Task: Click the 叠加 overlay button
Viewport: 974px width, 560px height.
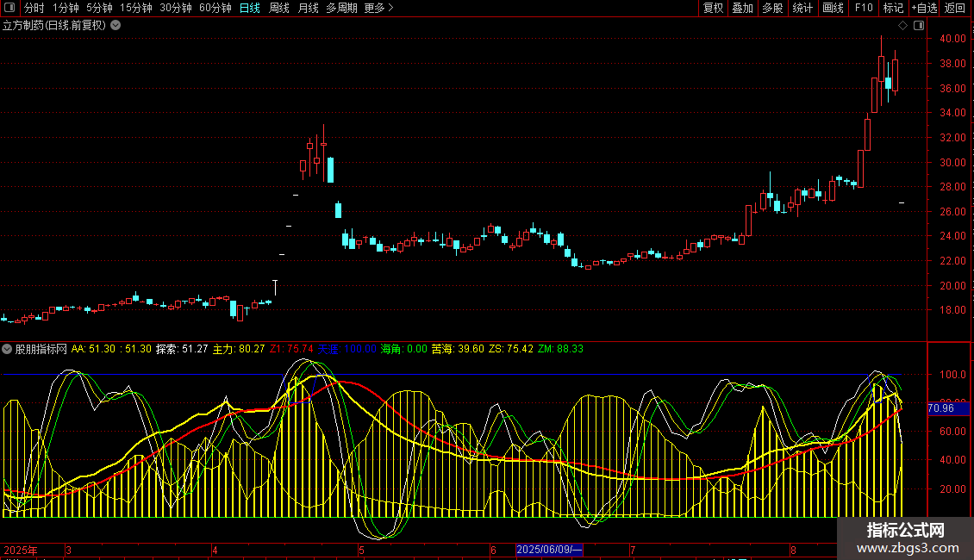Action: point(743,8)
